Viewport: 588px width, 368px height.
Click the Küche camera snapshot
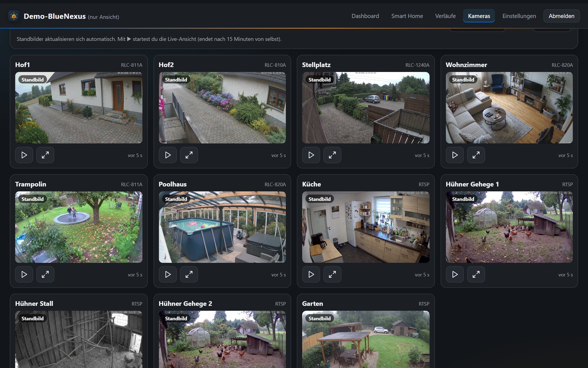[x=366, y=227]
